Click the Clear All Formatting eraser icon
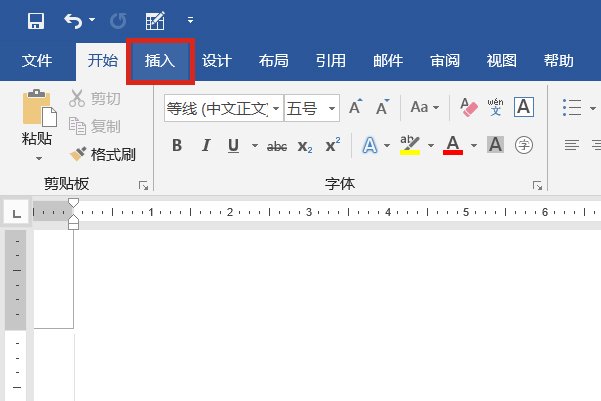The width and height of the screenshot is (601, 401). (x=469, y=107)
